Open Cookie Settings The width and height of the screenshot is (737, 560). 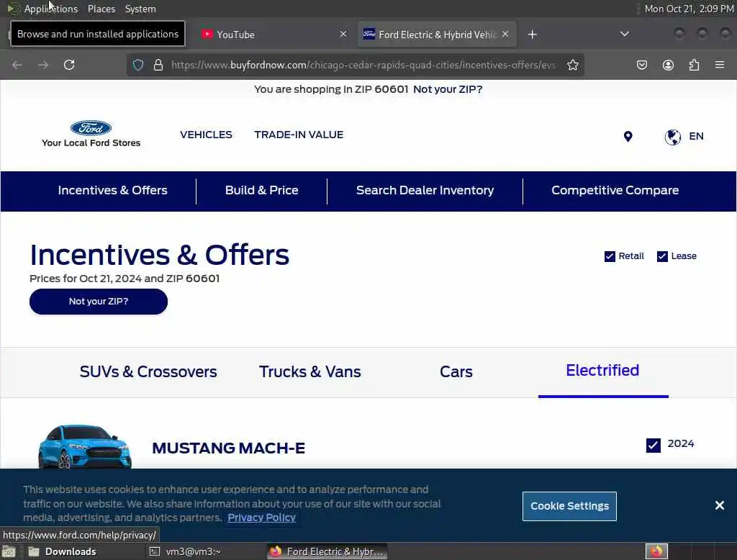click(x=569, y=507)
